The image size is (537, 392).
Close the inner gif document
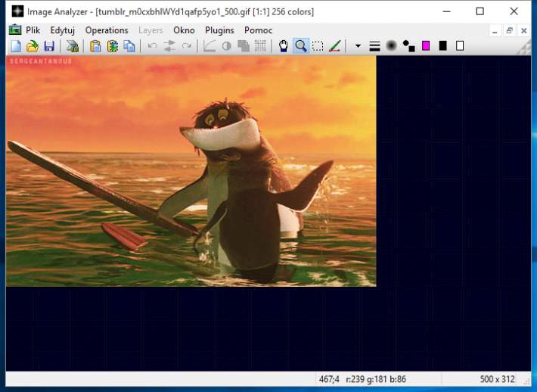[x=523, y=31]
